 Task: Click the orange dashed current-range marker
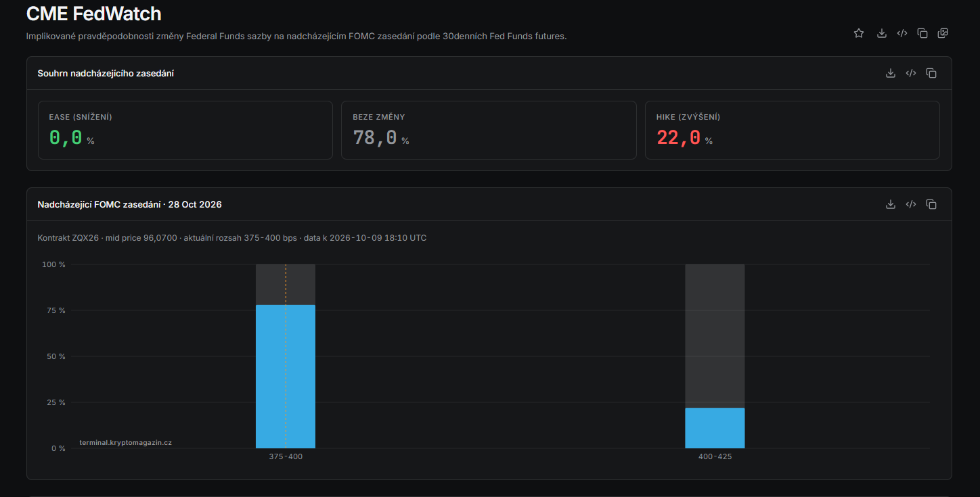click(286, 356)
